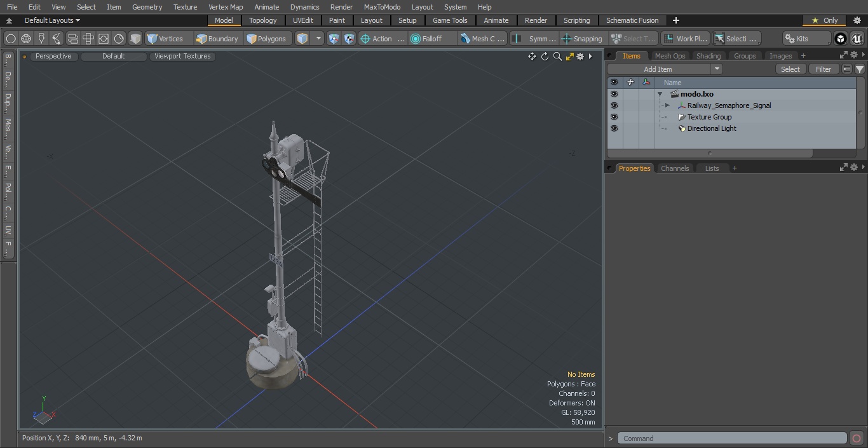868x448 pixels.
Task: Expand the viewport options arrow
Action: 590,56
